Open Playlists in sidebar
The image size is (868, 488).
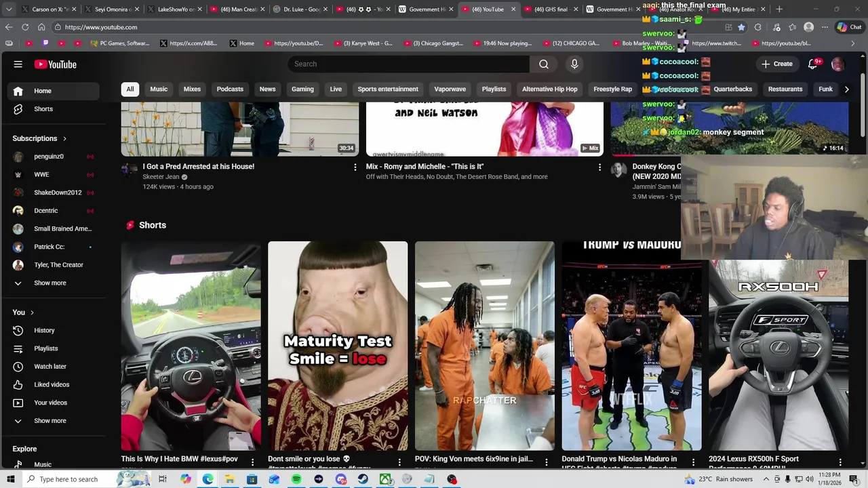coord(54,348)
